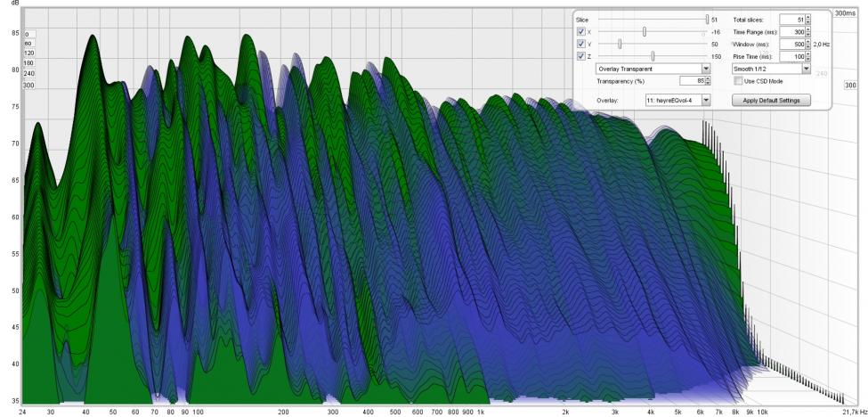Decrease Total slices with down arrow

pyautogui.click(x=808, y=22)
